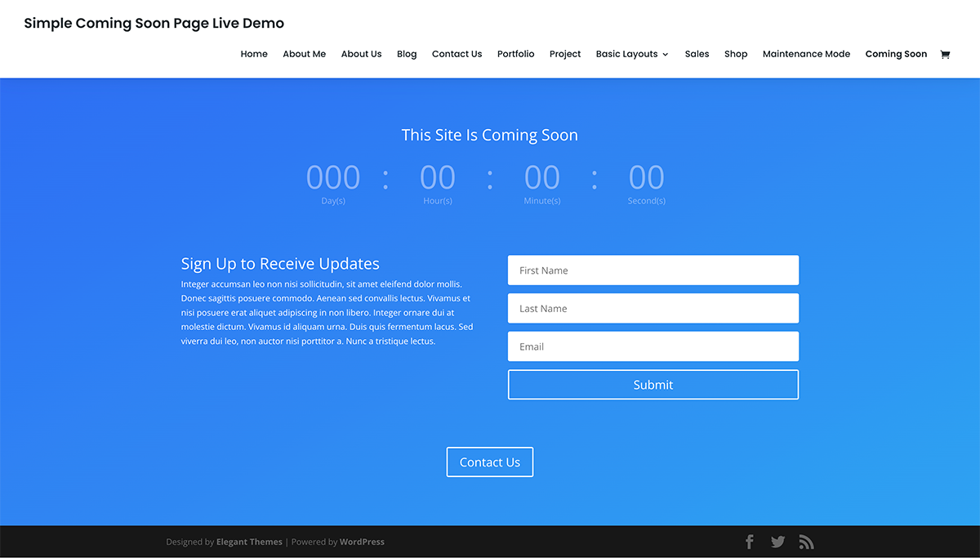Select Contact Us in the top navigation

(x=457, y=54)
